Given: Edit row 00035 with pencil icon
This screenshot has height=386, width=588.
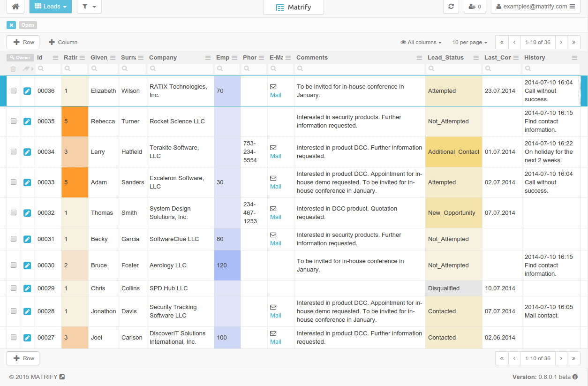Looking at the screenshot, I should click(27, 121).
